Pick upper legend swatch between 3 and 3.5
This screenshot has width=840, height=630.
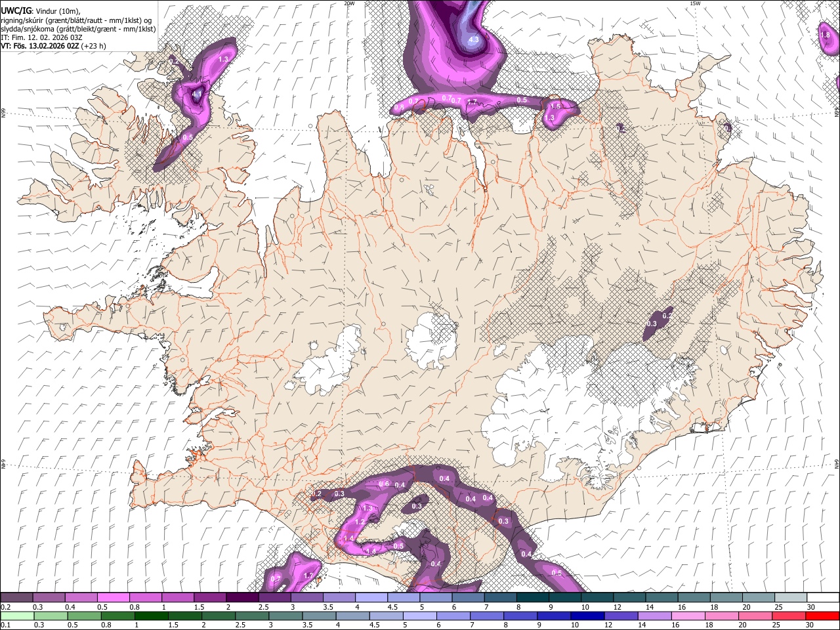click(x=307, y=597)
